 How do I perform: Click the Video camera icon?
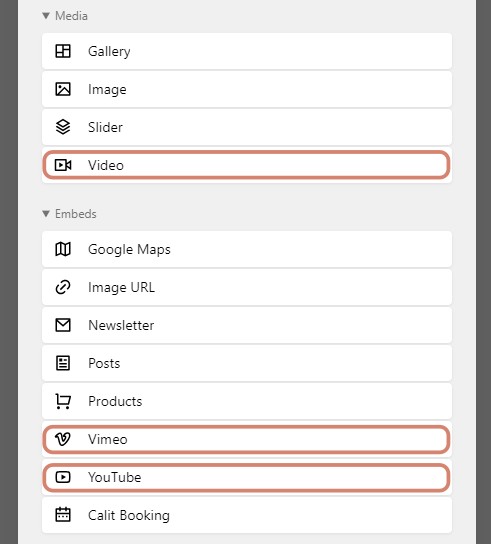pos(63,165)
